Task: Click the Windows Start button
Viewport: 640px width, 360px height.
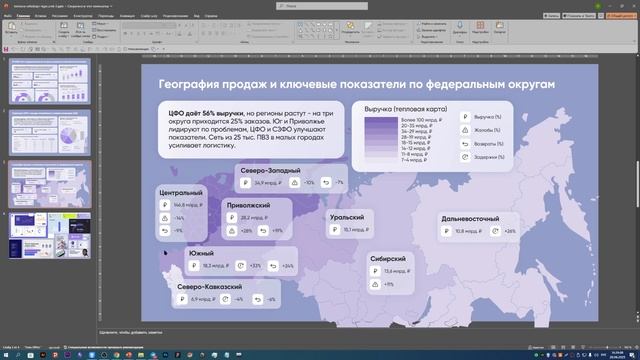Action: tap(6, 355)
